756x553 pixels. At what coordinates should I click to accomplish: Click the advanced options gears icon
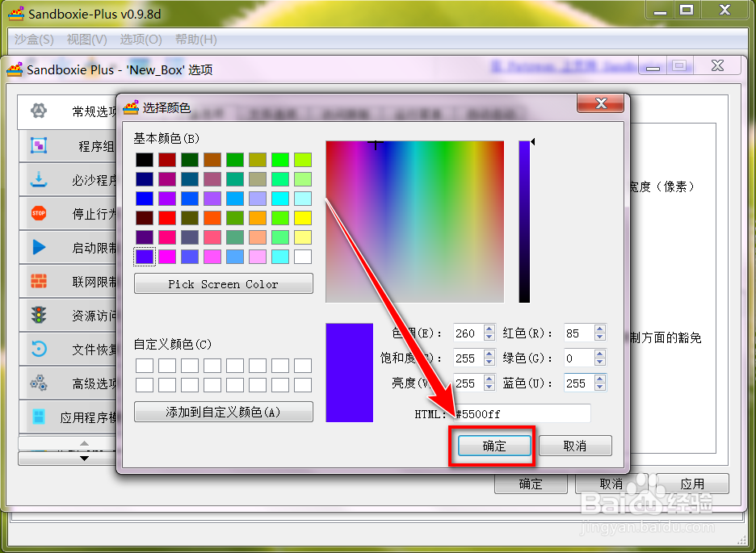(x=39, y=383)
